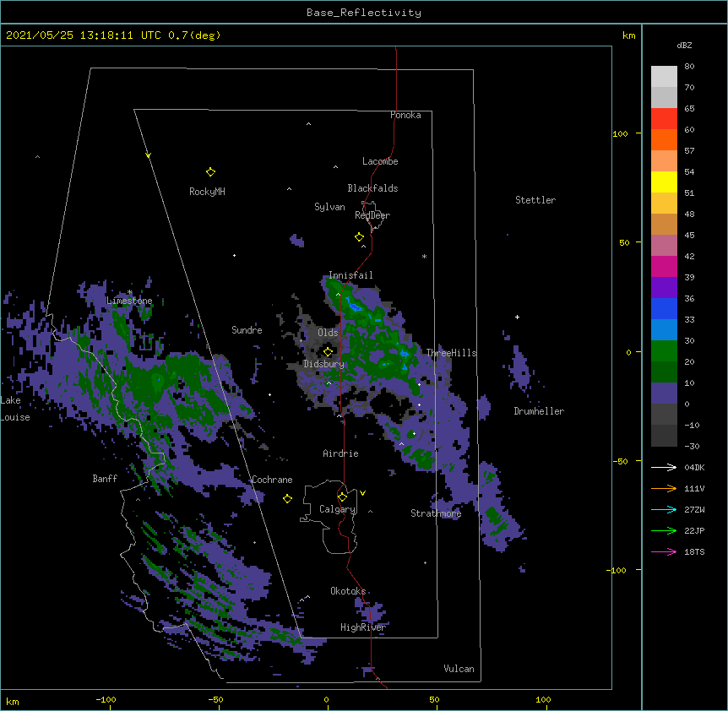Screen dimensions: 728x711
Task: Click the white plus marker near Drumheller
Action: point(517,317)
